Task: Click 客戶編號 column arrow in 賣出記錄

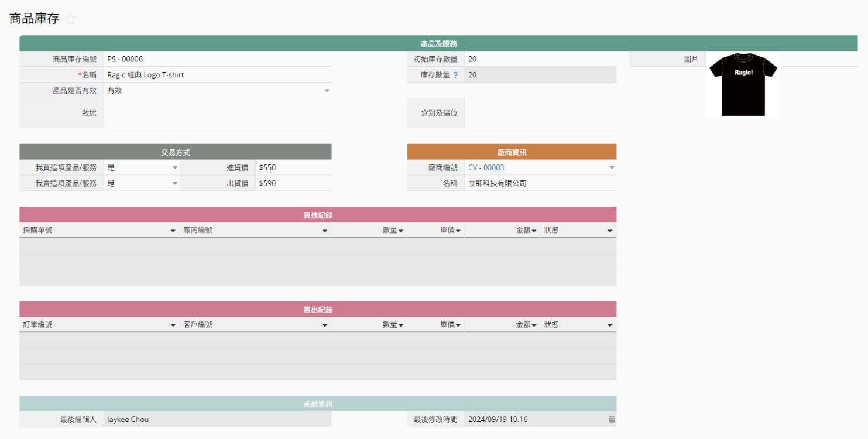Action: pyautogui.click(x=325, y=325)
